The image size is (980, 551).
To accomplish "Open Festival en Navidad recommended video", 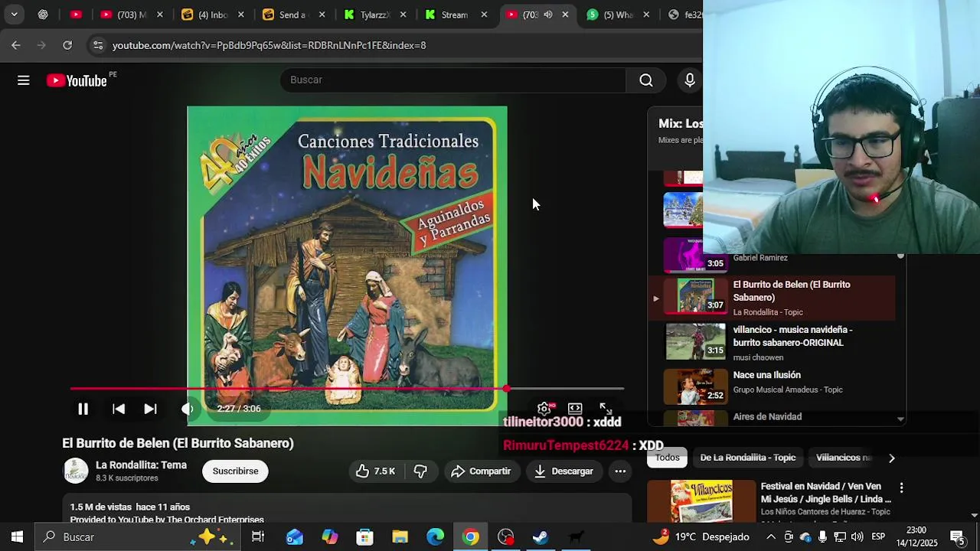I will coord(825,493).
